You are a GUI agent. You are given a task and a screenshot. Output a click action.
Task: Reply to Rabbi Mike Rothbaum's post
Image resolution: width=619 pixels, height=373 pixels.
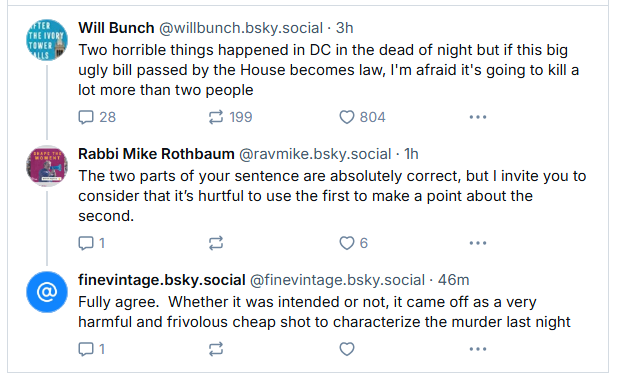92,243
